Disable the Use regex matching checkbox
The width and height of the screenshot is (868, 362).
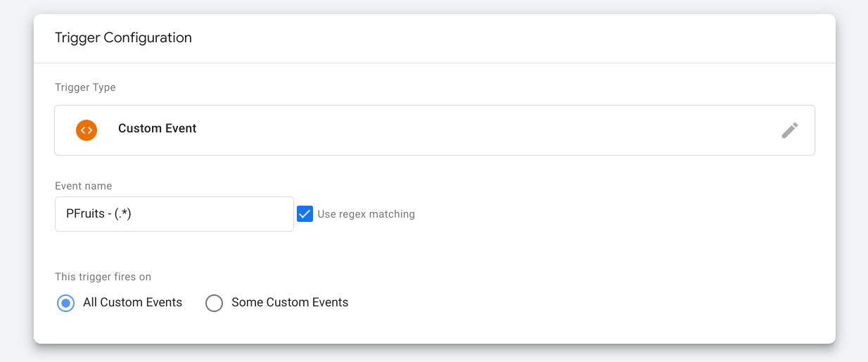(305, 213)
